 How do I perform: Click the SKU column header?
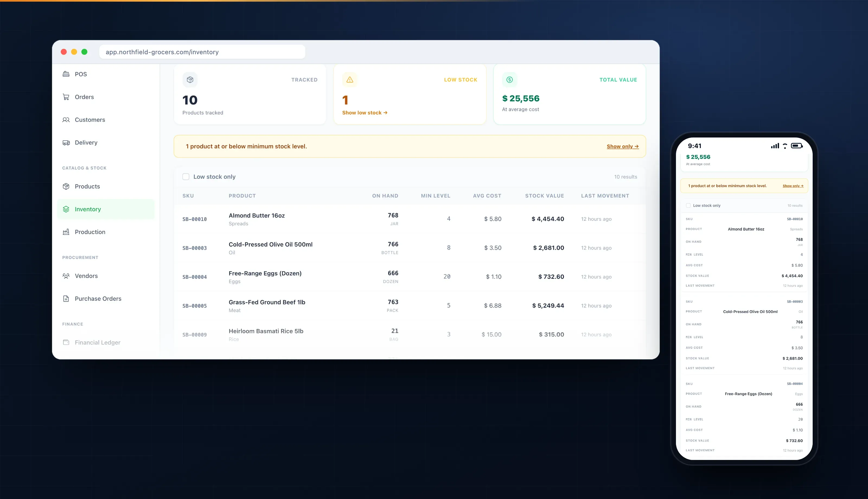point(188,196)
